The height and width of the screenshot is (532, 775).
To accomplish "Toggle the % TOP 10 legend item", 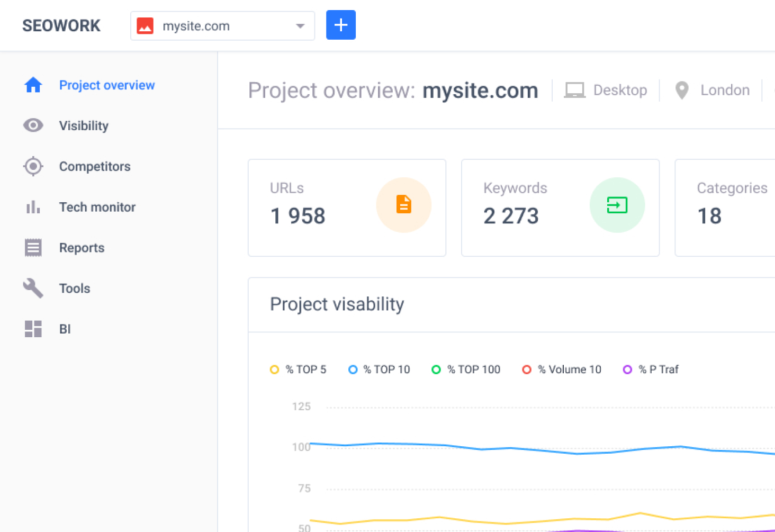I will (379, 369).
